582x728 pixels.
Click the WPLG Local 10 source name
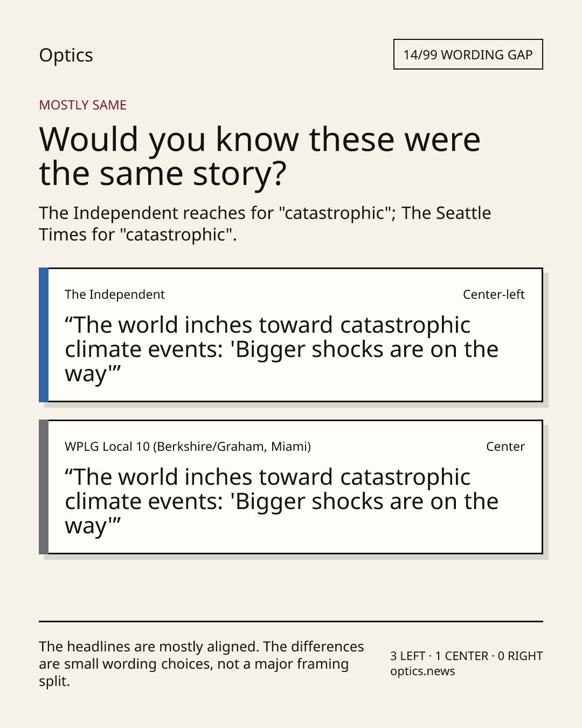[x=188, y=447]
